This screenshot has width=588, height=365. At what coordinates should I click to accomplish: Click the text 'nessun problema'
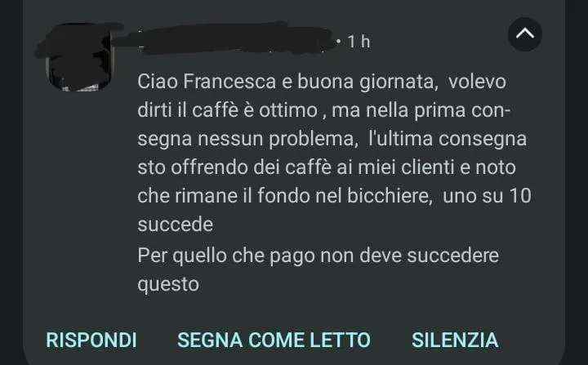(275, 139)
